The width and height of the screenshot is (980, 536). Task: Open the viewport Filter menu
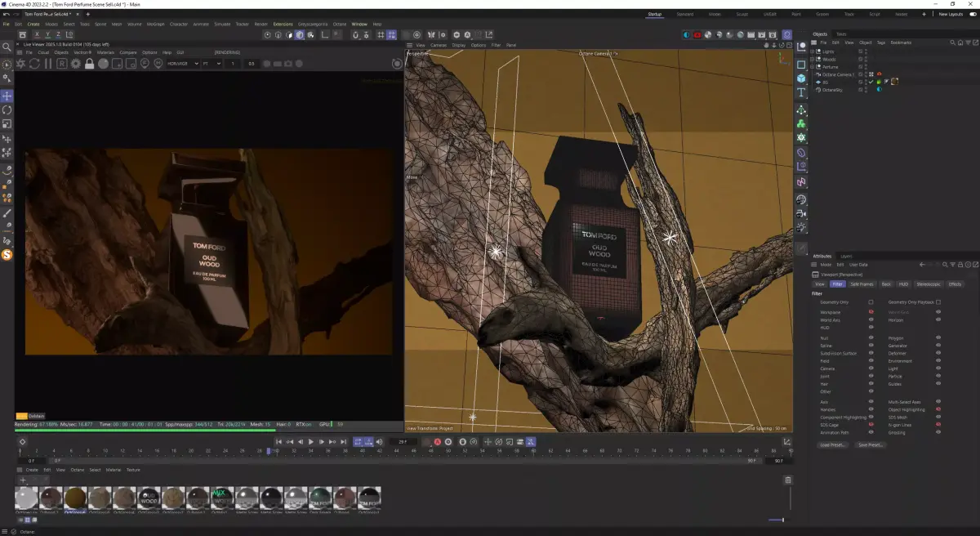[497, 45]
